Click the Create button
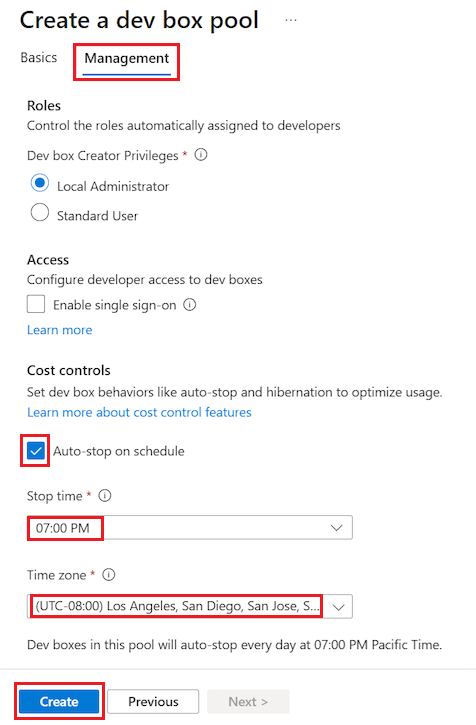 coord(59,701)
